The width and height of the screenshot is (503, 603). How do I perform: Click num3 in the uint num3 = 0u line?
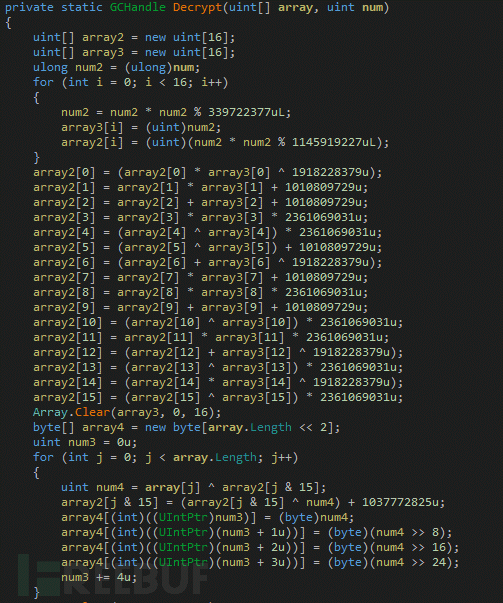coord(82,442)
